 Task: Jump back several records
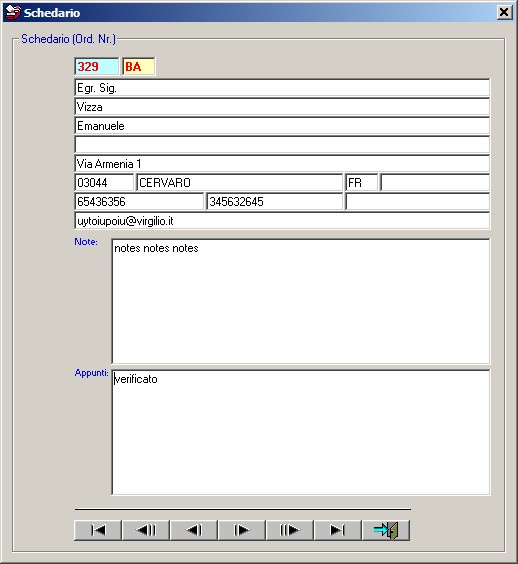[x=146, y=530]
